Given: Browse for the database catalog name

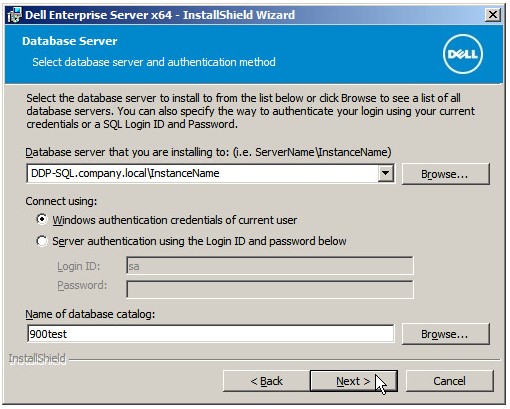Looking at the screenshot, I should (445, 334).
